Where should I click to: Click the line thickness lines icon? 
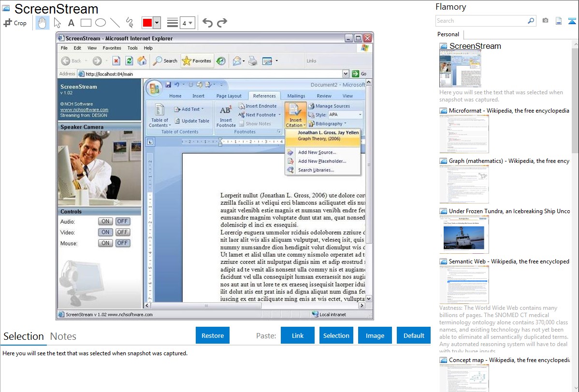[173, 23]
